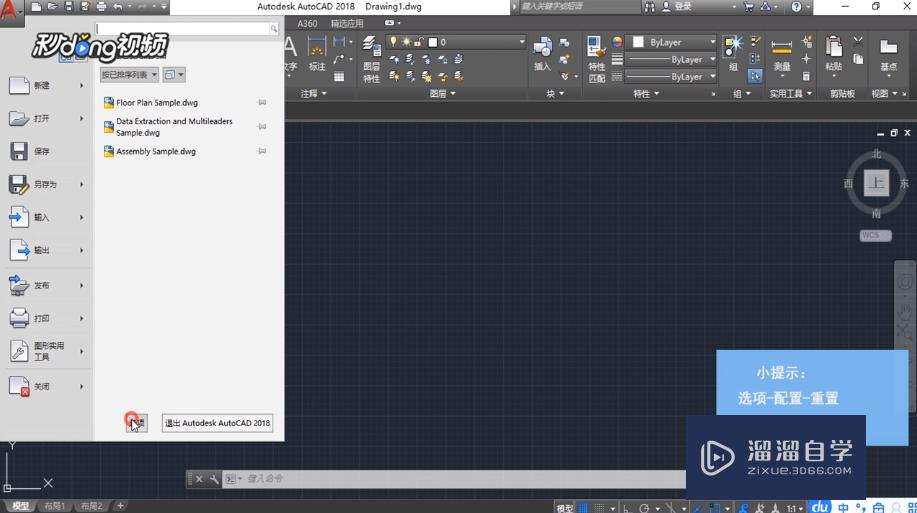Image resolution: width=917 pixels, height=513 pixels.
Task: Open the 发布 (Publish) menu entry
Action: 45,285
